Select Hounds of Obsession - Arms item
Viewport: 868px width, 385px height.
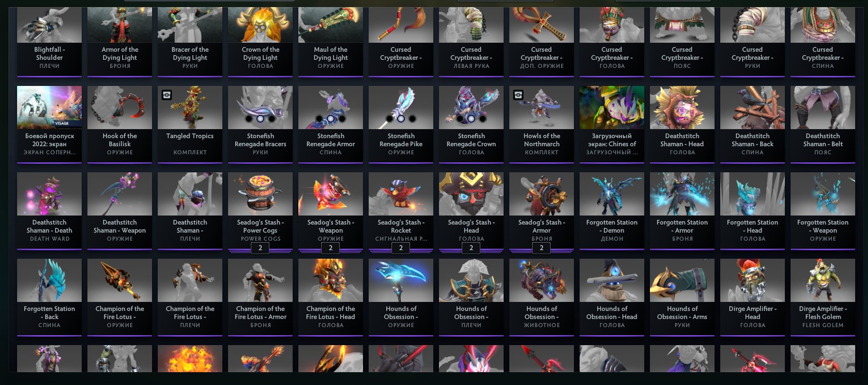tap(682, 297)
